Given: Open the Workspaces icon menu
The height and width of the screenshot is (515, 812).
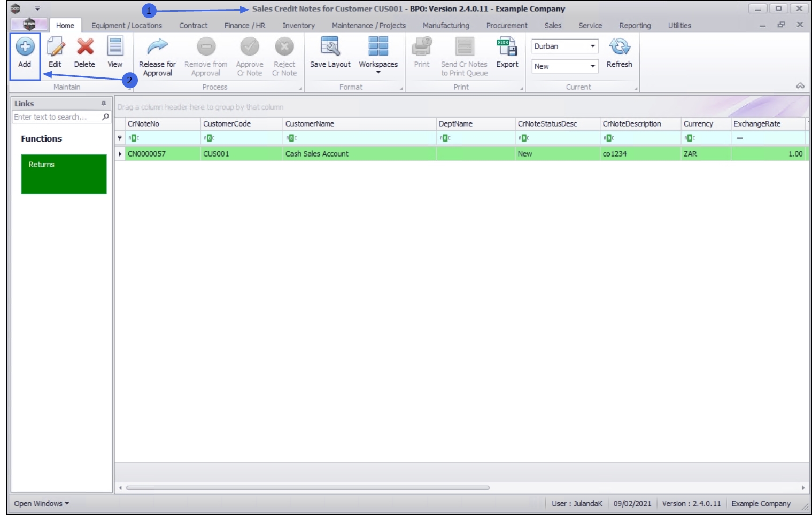Looking at the screenshot, I should click(378, 46).
